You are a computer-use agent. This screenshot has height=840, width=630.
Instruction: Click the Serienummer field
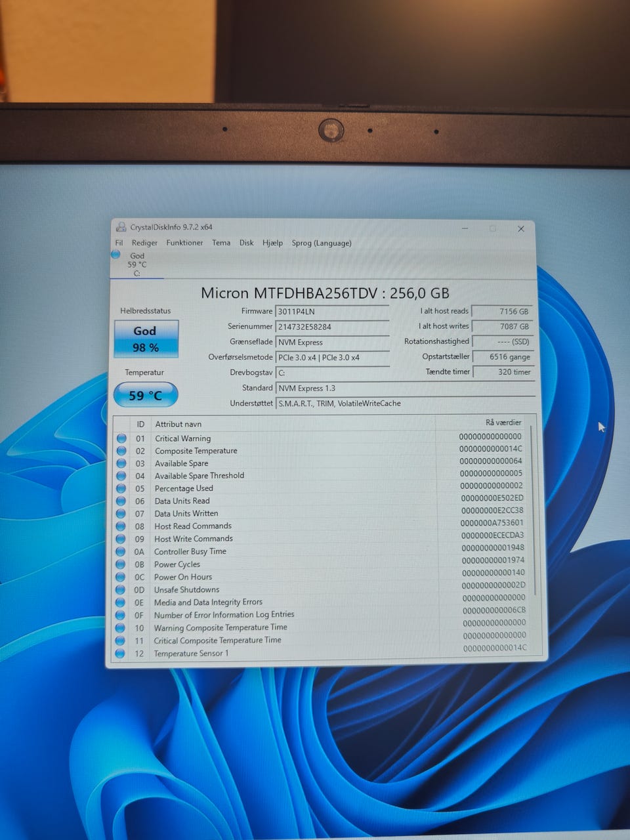click(332, 327)
